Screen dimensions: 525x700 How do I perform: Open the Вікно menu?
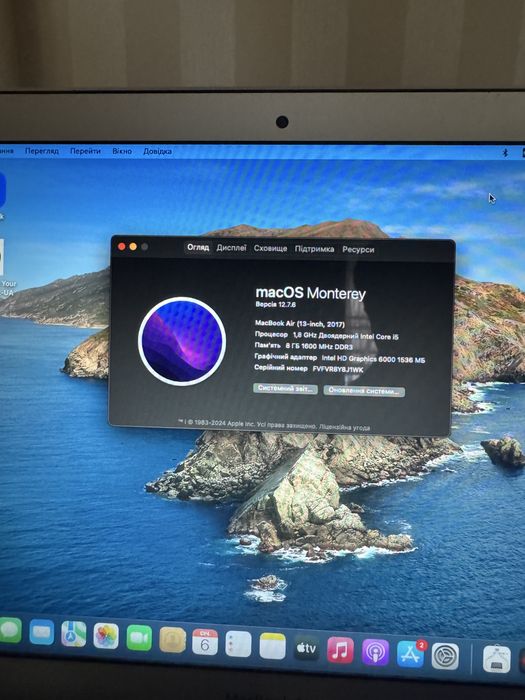122,151
